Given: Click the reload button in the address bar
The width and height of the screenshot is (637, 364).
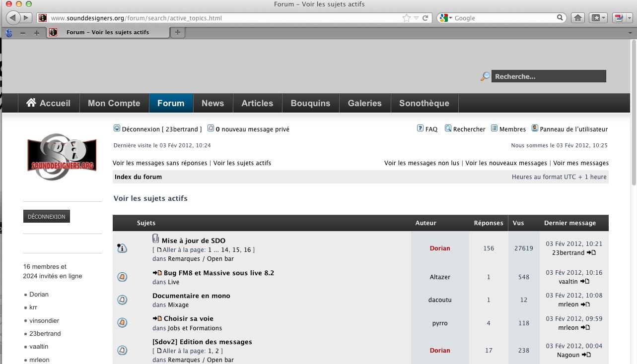Looking at the screenshot, I should [x=425, y=18].
